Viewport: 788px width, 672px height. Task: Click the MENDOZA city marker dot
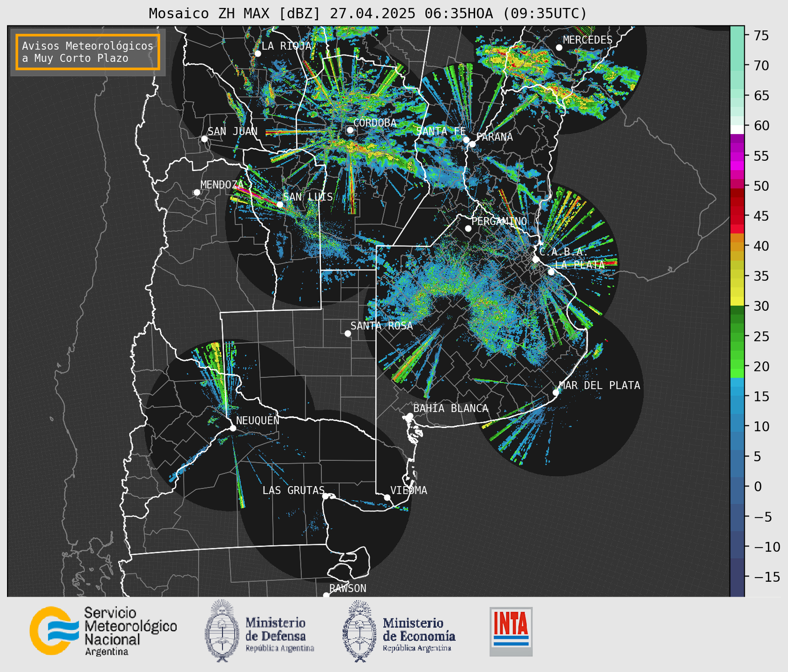click(x=197, y=193)
